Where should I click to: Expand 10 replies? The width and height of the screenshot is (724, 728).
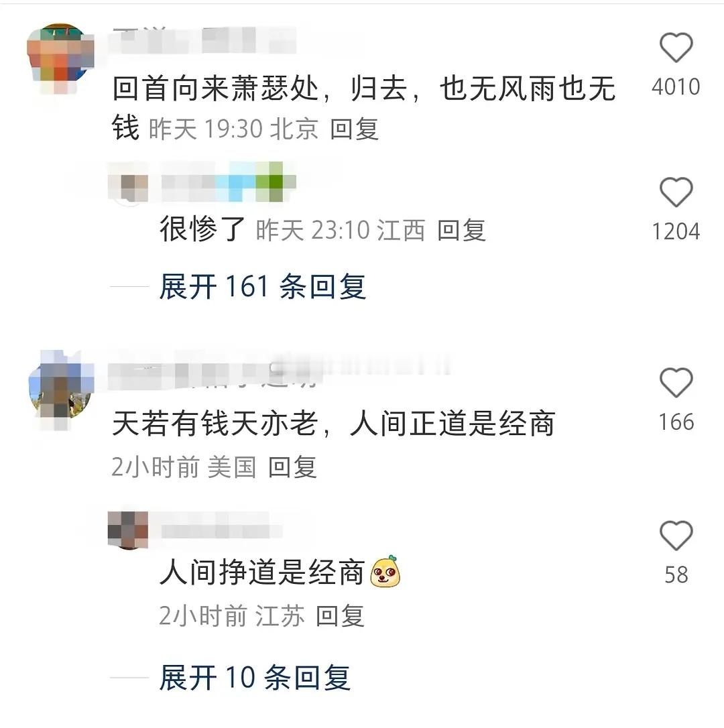pos(255,678)
